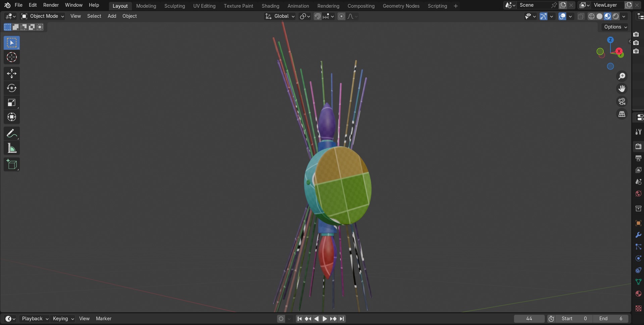Open the Tool properties tab
Viewport: 644px width, 325px height.
(x=638, y=132)
